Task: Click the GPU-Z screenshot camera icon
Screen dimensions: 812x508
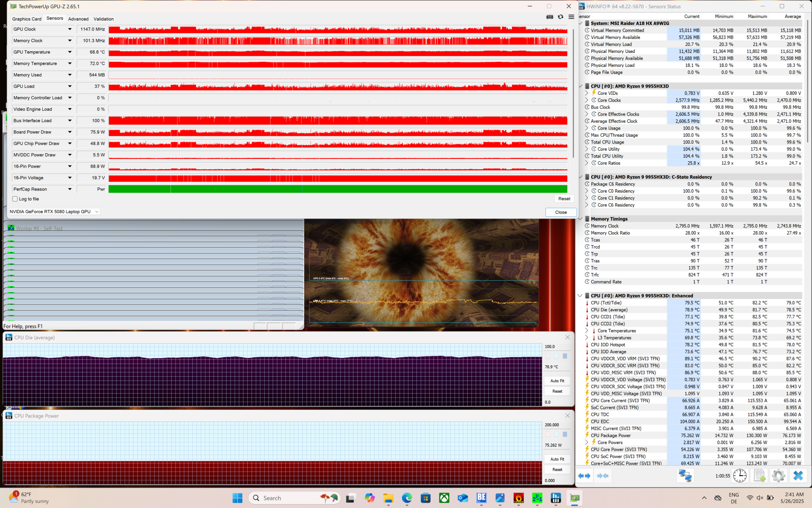Action: pos(549,17)
